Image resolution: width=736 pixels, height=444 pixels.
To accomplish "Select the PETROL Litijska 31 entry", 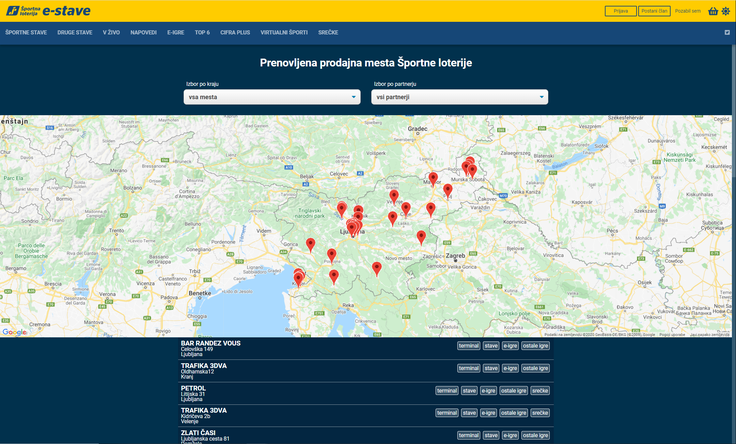I will pyautogui.click(x=366, y=393).
